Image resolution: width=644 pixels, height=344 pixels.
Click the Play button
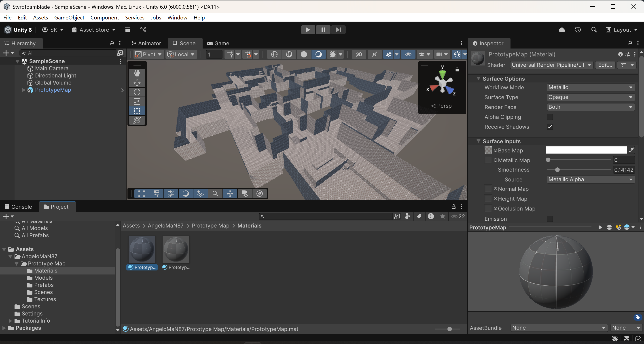pos(308,30)
